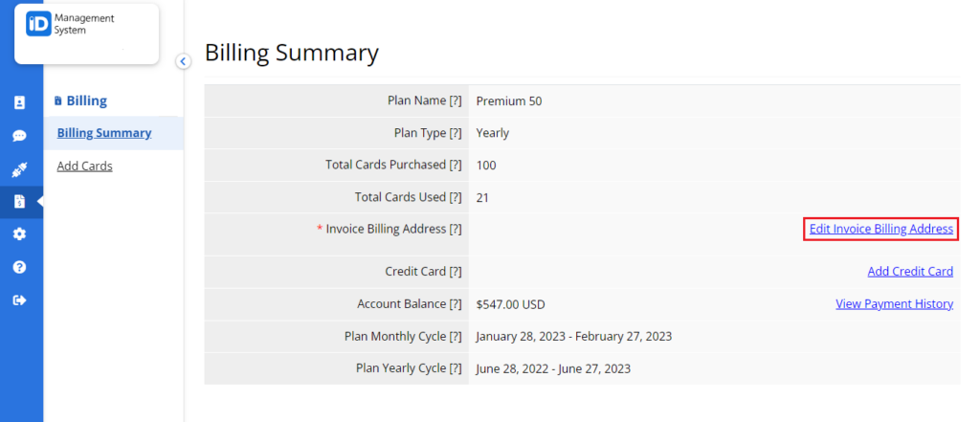Image resolution: width=980 pixels, height=422 pixels.
Task: Click the plug integrations sidebar icon
Action: (x=19, y=168)
